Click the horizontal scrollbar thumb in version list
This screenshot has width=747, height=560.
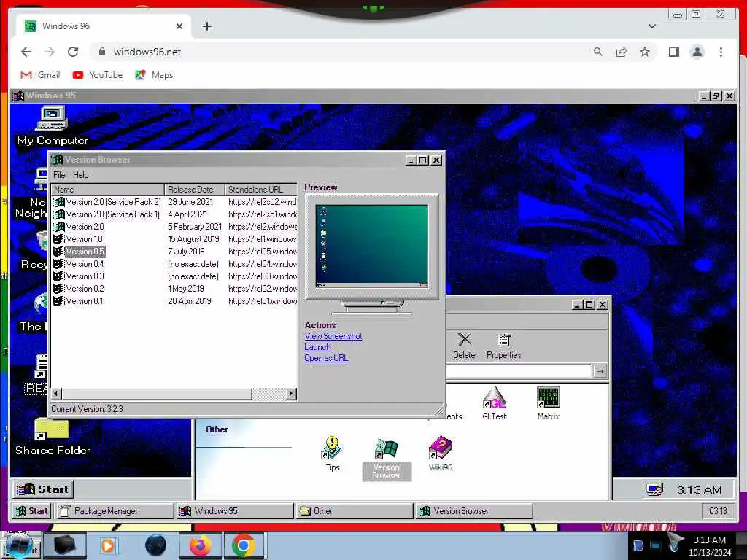pos(157,394)
